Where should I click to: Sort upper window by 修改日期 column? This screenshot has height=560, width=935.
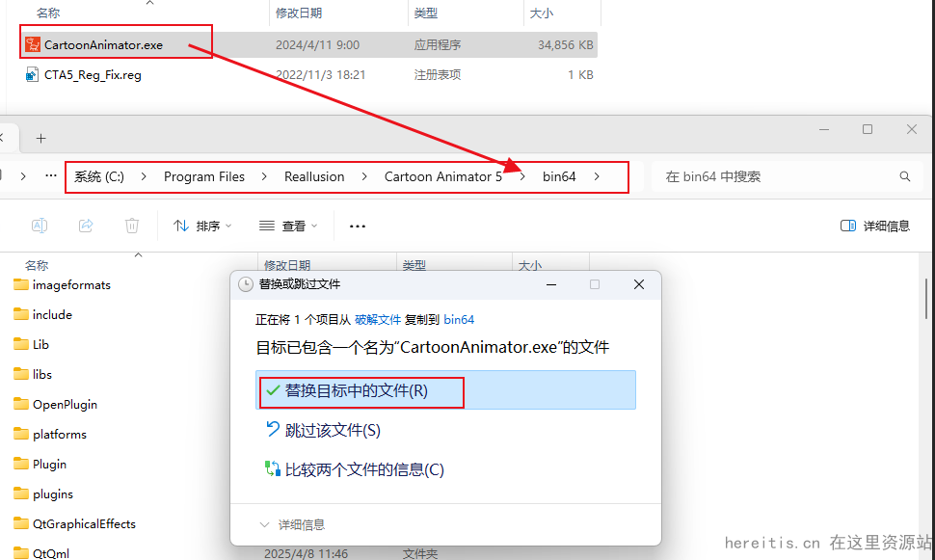coord(299,13)
